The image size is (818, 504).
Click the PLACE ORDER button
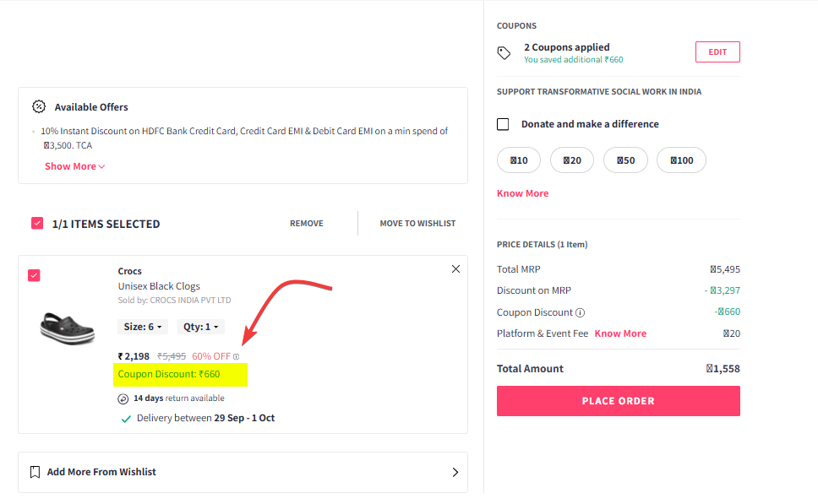pos(619,401)
